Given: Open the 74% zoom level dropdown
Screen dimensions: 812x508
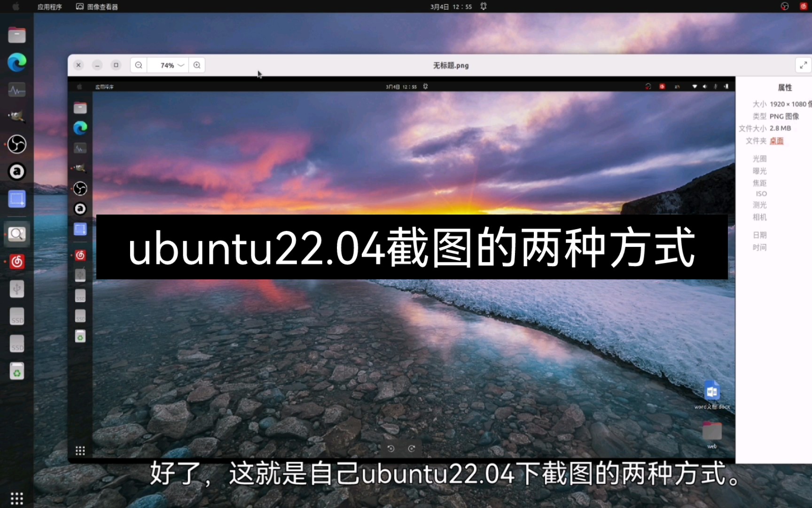Looking at the screenshot, I should pyautogui.click(x=168, y=65).
